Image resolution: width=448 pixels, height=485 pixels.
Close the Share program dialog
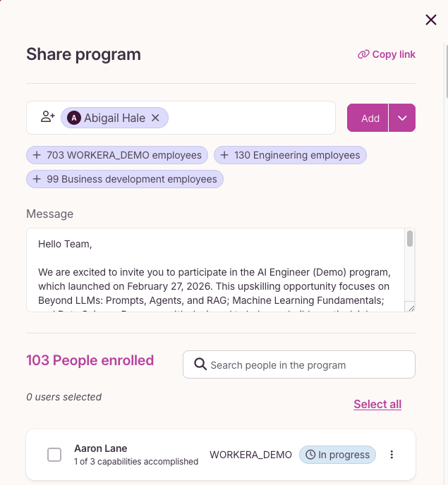point(430,20)
